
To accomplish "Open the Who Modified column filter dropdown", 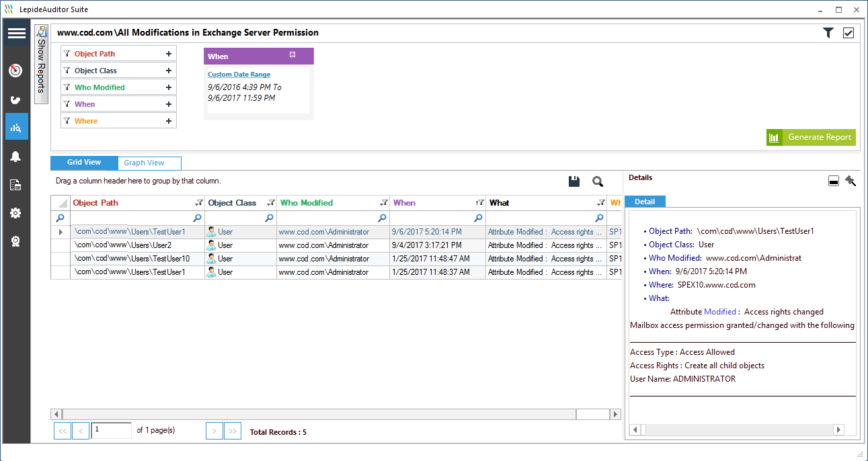I will pyautogui.click(x=383, y=203).
